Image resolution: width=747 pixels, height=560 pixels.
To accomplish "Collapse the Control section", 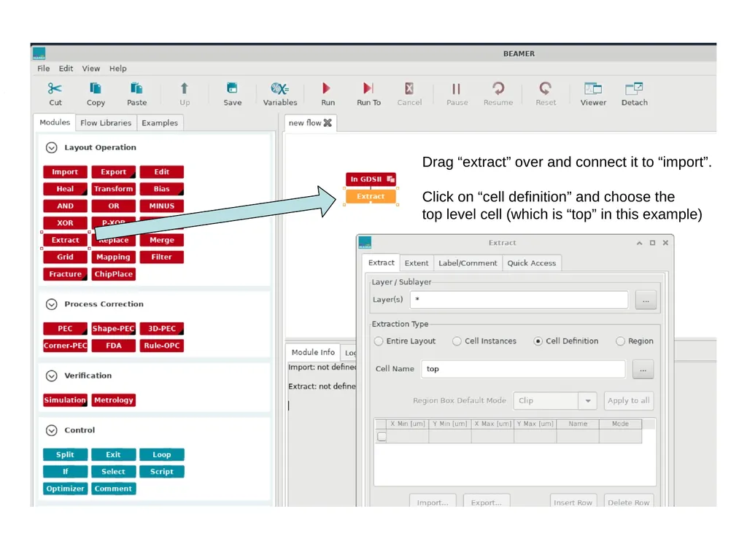I will point(52,430).
